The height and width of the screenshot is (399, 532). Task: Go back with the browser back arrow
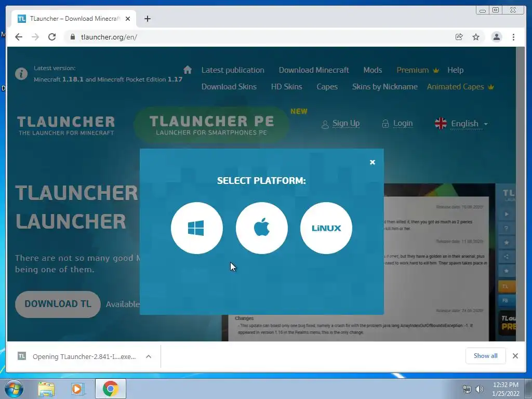pos(19,37)
